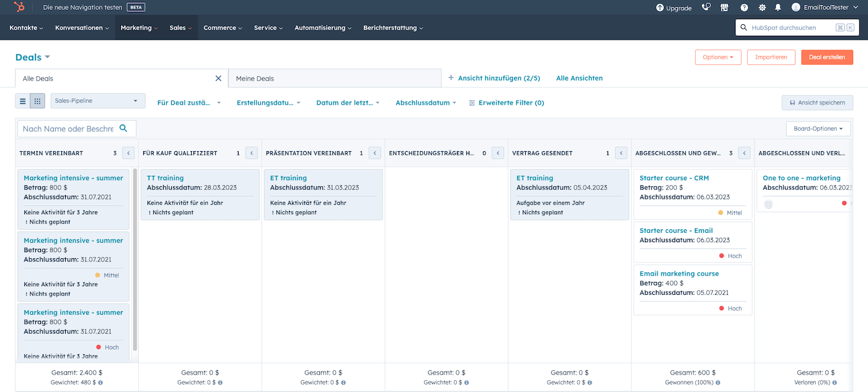
Task: Click red Hoch priority dot on Starter course - Email
Action: [x=721, y=256]
